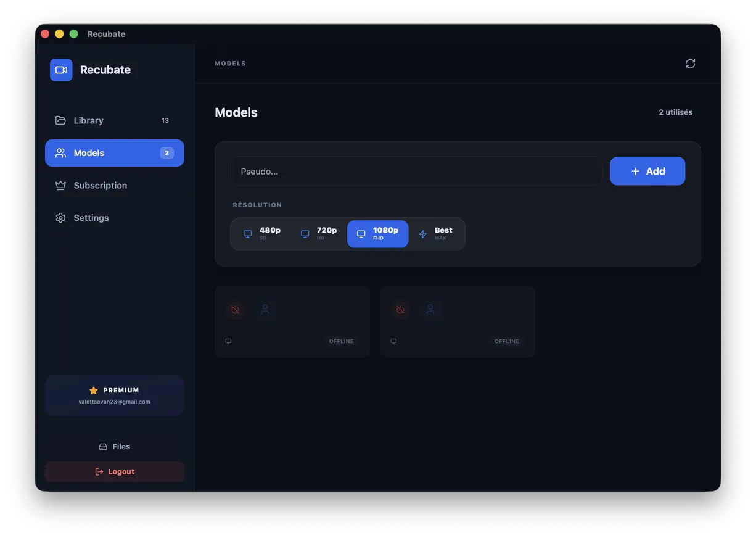Click the refresh icon at top right
This screenshot has height=538, width=756.
(x=690, y=64)
